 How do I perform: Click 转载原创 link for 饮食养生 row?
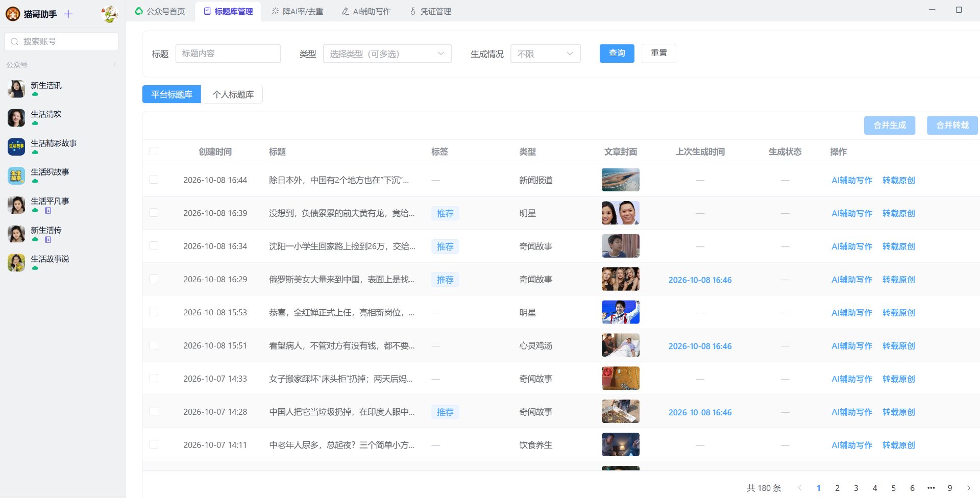tap(898, 445)
